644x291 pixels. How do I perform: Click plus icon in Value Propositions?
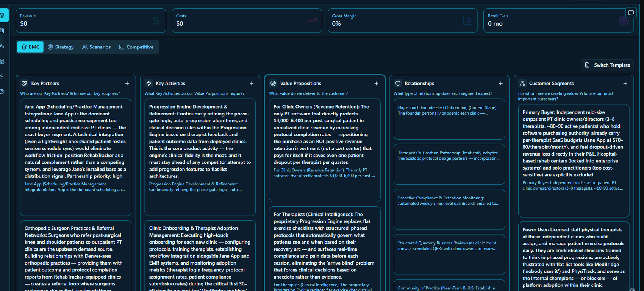click(x=376, y=83)
